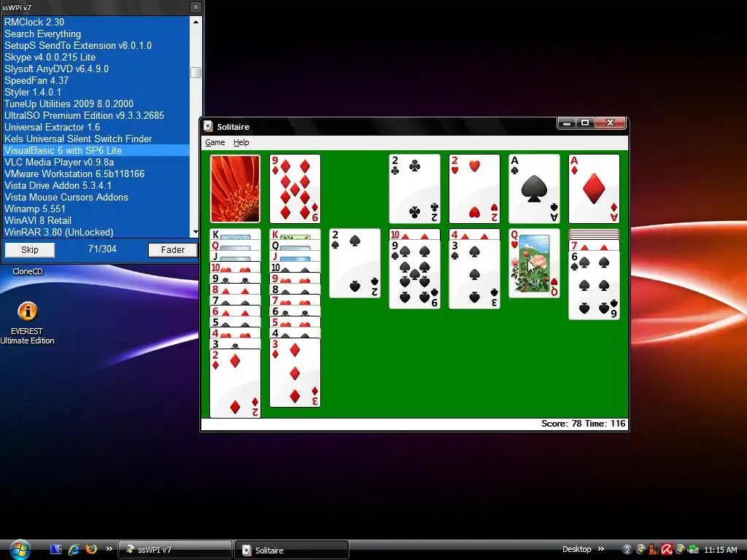Click the ssWPI list scrollbar thumb
The height and width of the screenshot is (560, 747).
point(196,72)
